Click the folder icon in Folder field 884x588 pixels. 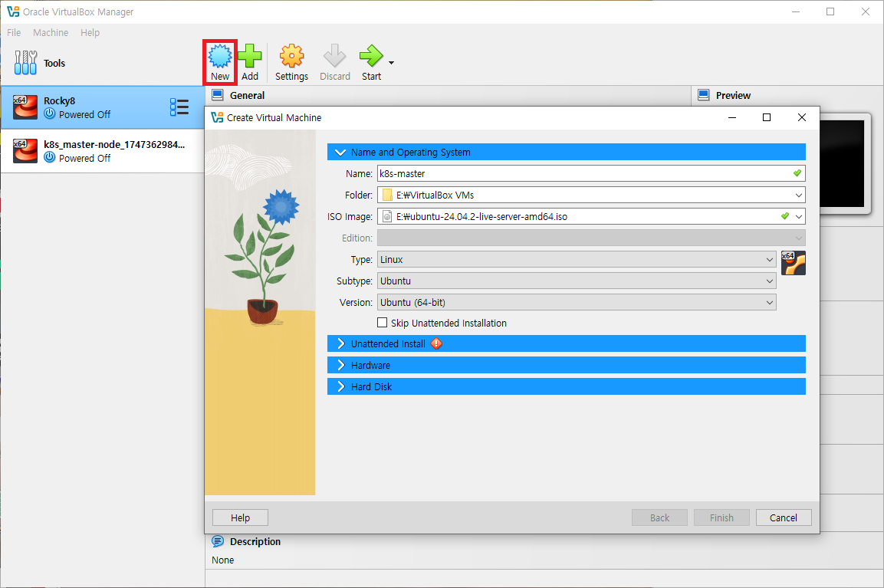point(387,195)
